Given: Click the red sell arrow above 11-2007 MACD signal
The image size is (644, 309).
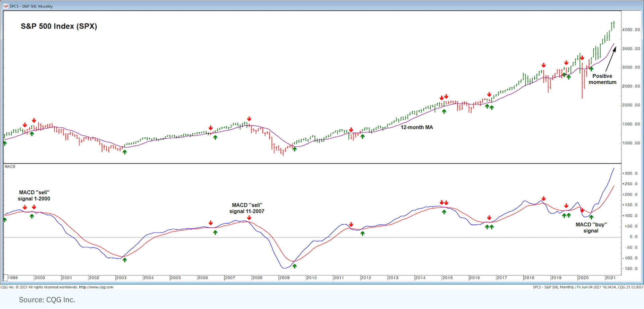Looking at the screenshot, I should (x=249, y=218).
